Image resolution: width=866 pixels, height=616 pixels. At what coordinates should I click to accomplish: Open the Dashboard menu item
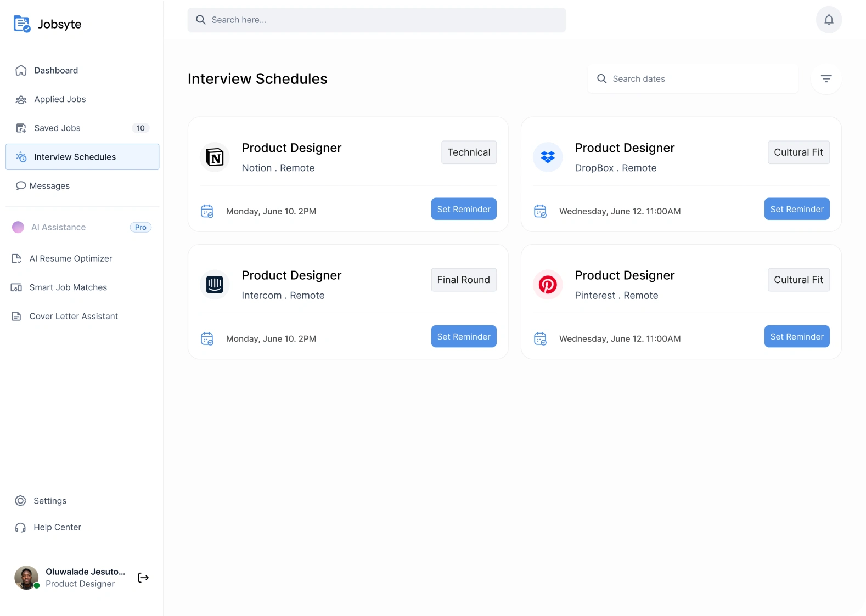point(56,70)
